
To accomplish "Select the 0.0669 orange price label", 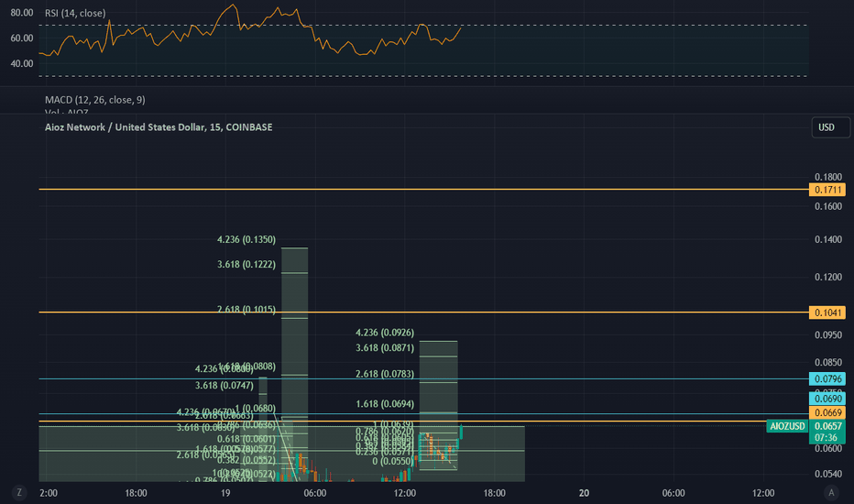I will pyautogui.click(x=827, y=413).
